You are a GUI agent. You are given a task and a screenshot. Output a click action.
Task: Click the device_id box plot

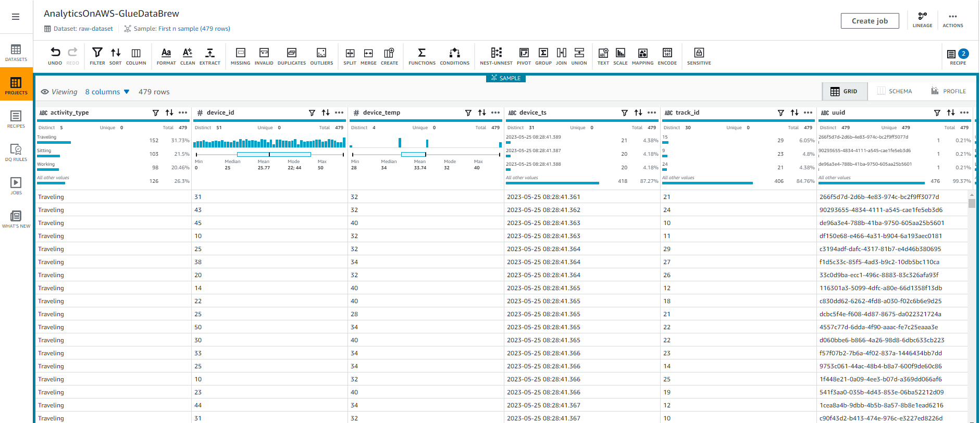tap(270, 155)
